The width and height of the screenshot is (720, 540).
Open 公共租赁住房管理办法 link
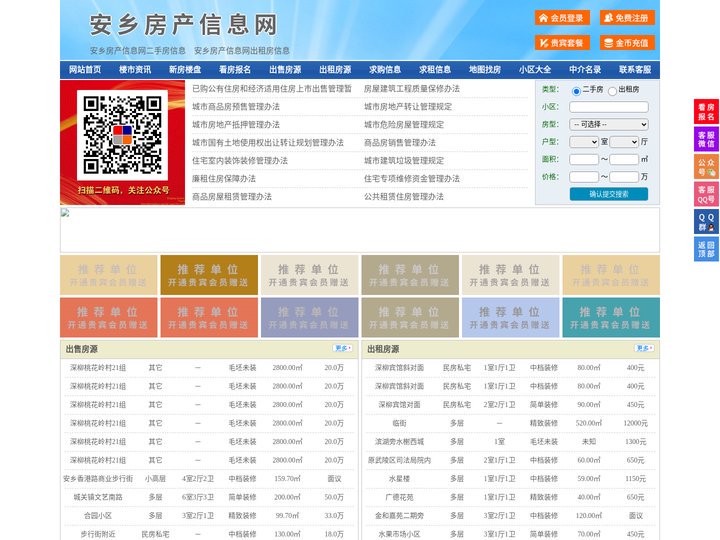coord(404,197)
